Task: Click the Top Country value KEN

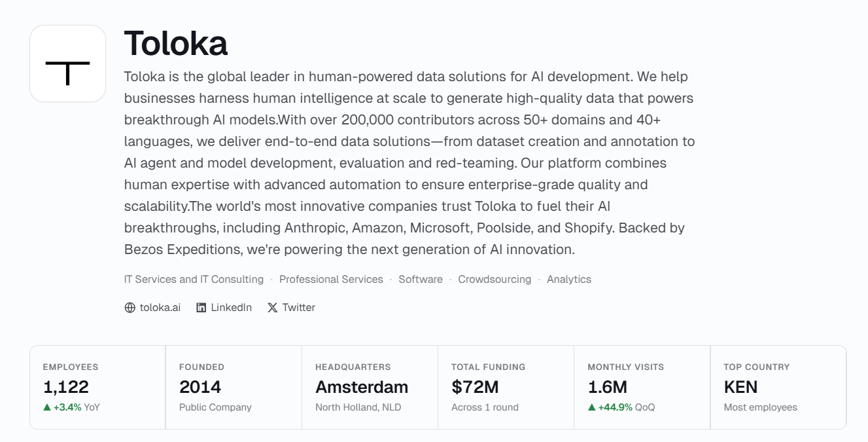Action: point(740,387)
